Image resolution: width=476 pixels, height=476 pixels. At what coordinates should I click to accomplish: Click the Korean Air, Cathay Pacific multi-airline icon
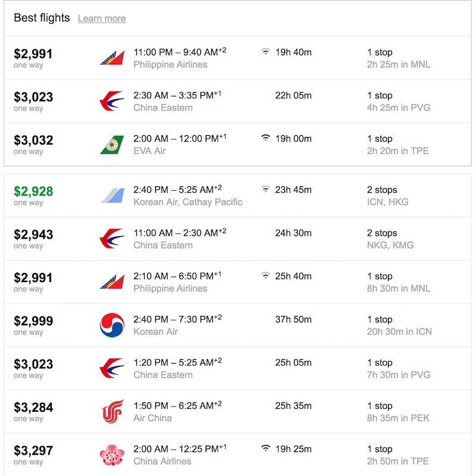112,196
